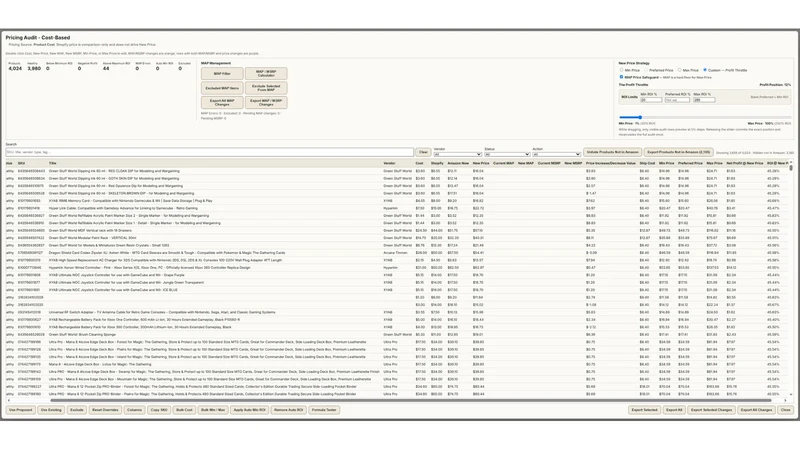Click the Reset Overrides button

coord(105,410)
